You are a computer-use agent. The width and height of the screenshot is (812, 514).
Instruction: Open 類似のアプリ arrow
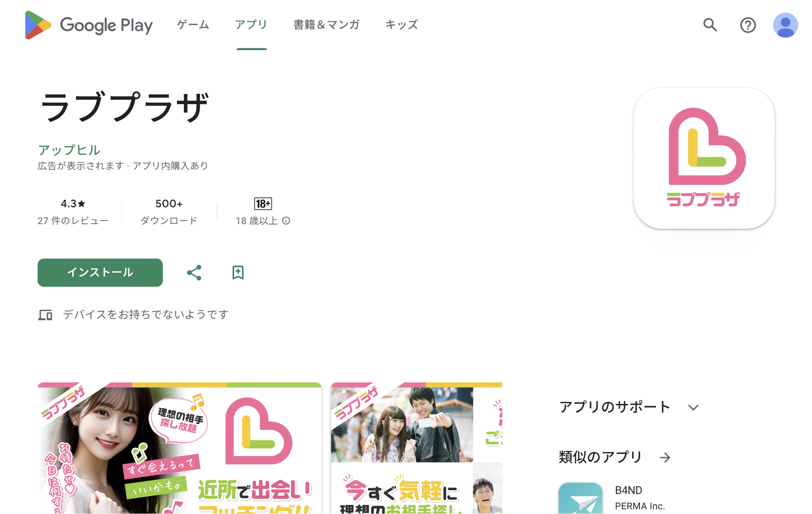[x=665, y=458]
